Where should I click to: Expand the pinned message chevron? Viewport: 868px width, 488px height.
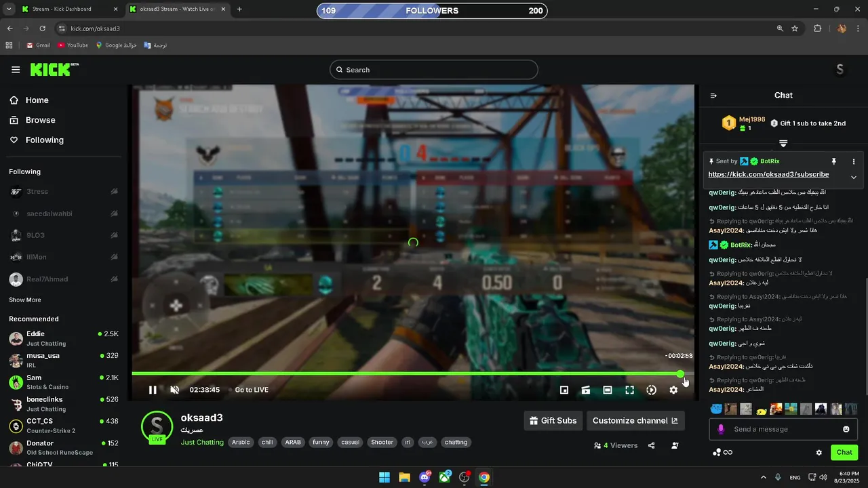coord(854,177)
